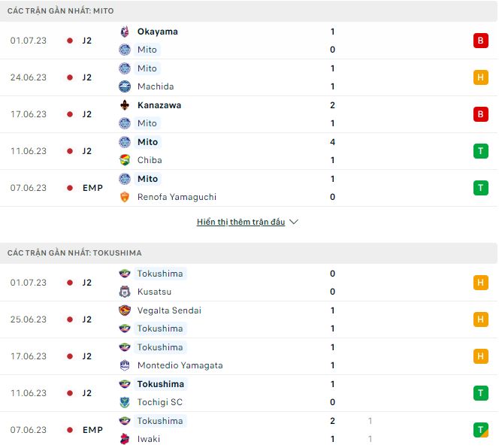Click the Okayama team logo icon

[x=125, y=32]
